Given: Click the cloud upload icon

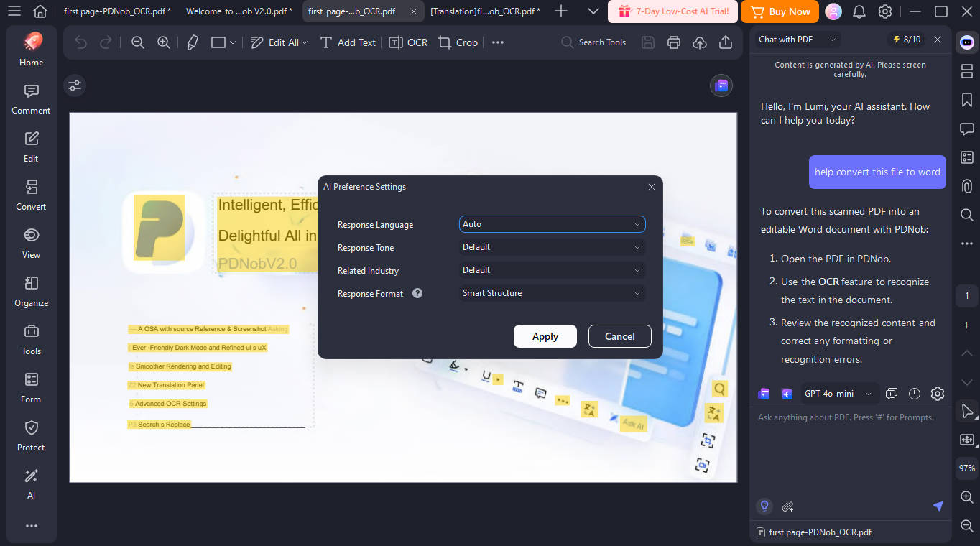Looking at the screenshot, I should click(x=700, y=42).
